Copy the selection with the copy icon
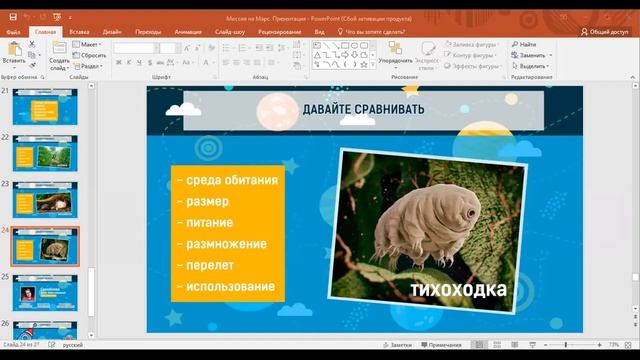Screen dimensions: 640x360 32,55
